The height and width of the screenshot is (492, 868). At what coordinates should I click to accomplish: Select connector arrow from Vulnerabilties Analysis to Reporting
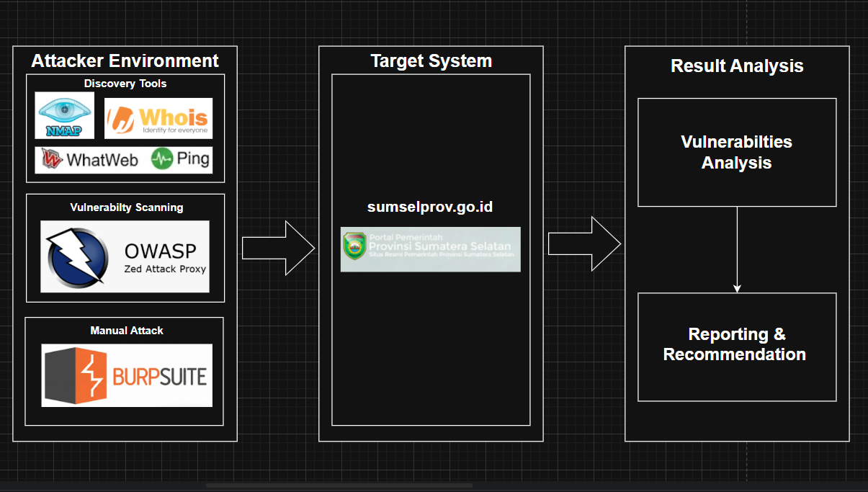pos(737,250)
